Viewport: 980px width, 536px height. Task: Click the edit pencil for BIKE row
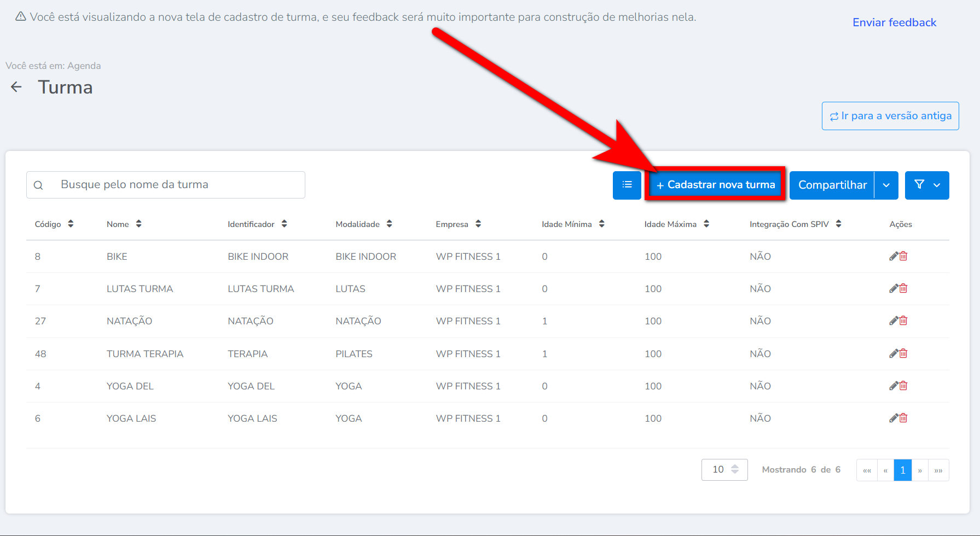click(x=893, y=256)
